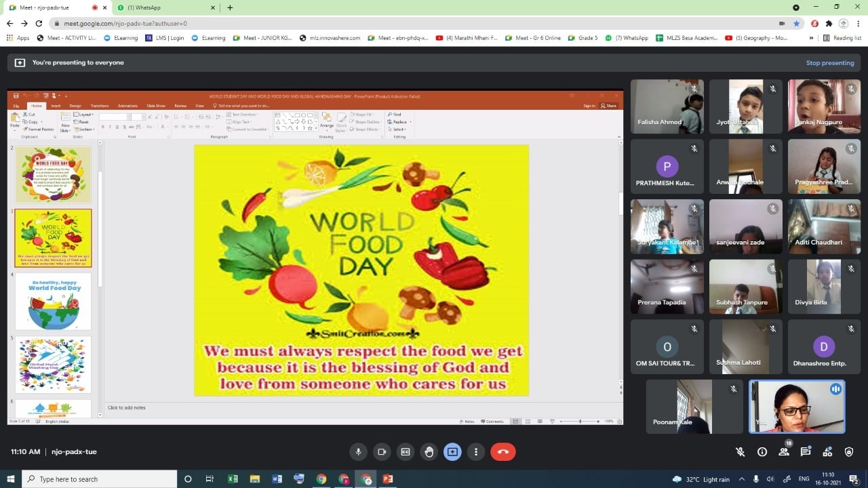Open the Select dropdown in Editing group

(398, 129)
